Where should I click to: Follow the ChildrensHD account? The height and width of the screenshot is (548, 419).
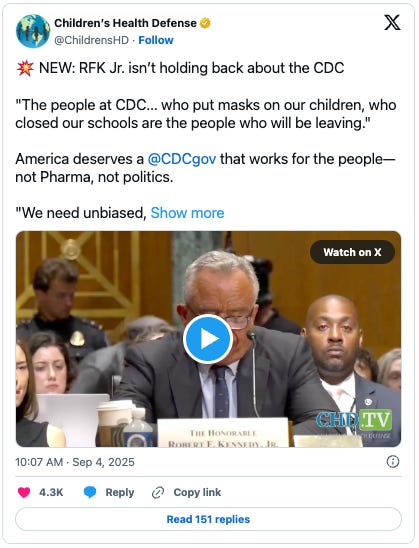[x=156, y=40]
